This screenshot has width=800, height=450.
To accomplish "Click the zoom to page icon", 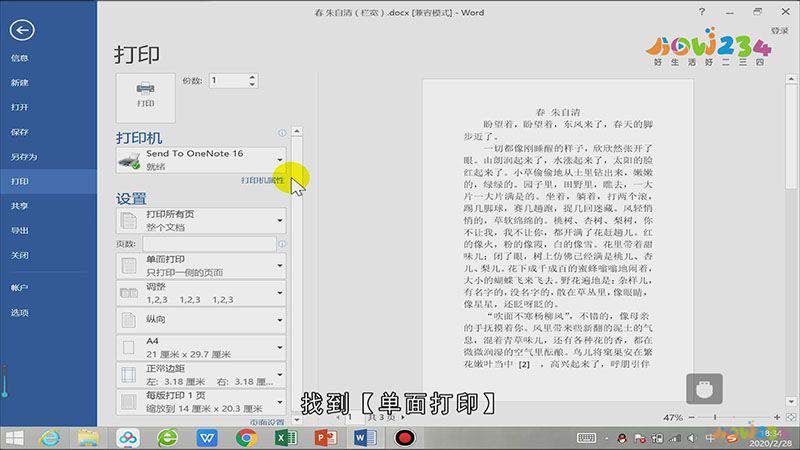I will tap(791, 417).
